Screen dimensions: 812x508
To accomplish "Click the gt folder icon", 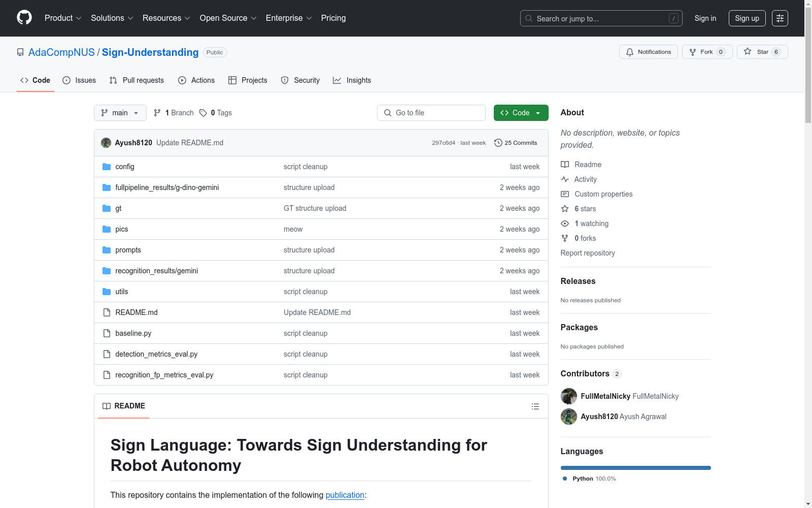I will [x=107, y=208].
